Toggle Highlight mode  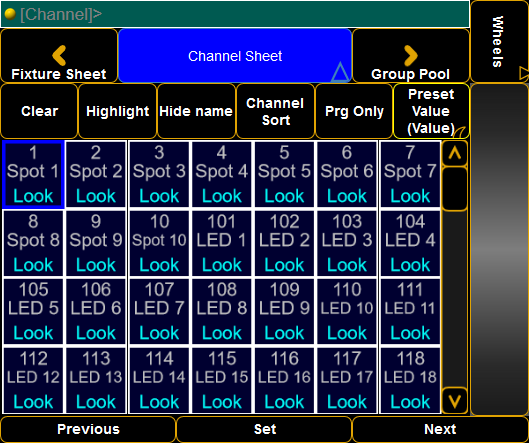coord(117,111)
